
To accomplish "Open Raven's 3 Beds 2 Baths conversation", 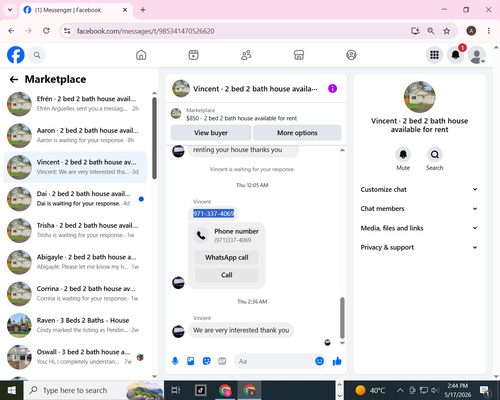I will click(75, 325).
